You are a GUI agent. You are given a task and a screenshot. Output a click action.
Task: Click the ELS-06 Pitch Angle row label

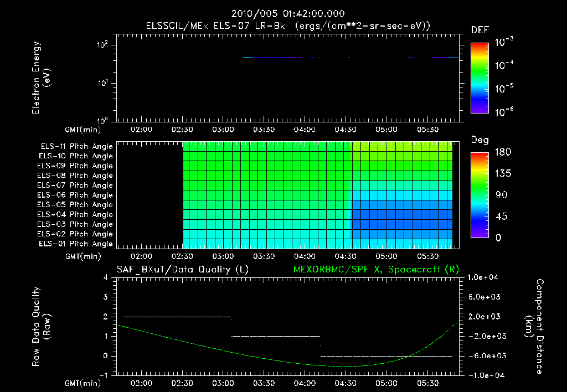coord(75,195)
